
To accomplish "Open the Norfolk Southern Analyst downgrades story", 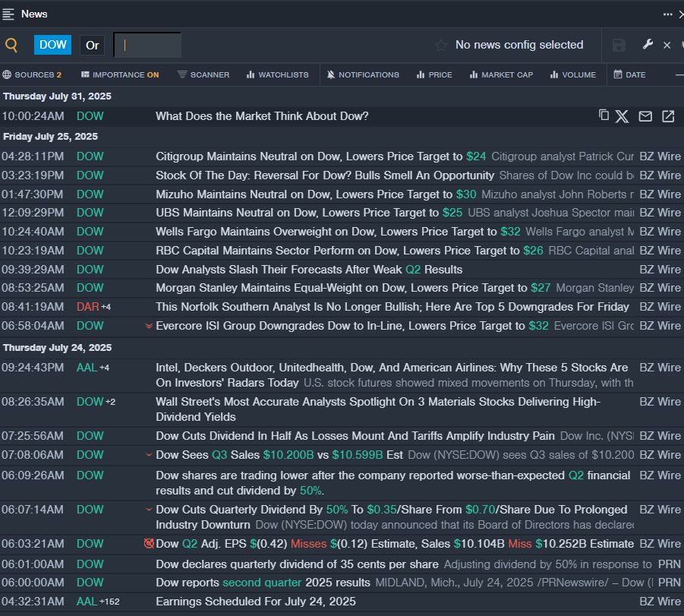I will tap(392, 307).
